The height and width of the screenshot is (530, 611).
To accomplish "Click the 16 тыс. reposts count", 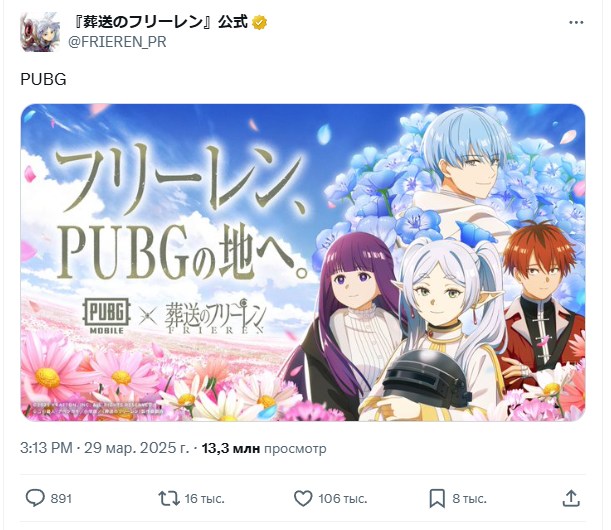I will tap(205, 499).
